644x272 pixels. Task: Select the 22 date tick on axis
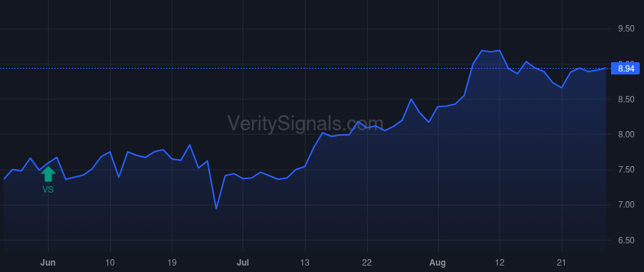pyautogui.click(x=367, y=262)
